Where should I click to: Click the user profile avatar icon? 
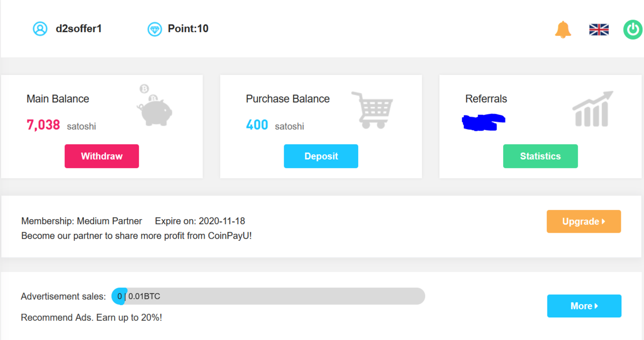40,29
